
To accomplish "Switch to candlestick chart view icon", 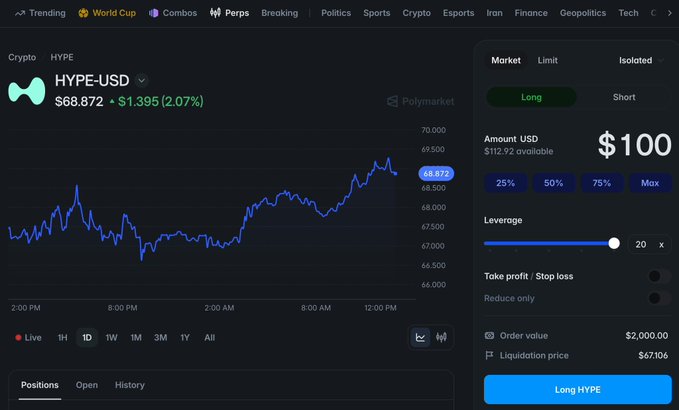I will click(x=441, y=337).
